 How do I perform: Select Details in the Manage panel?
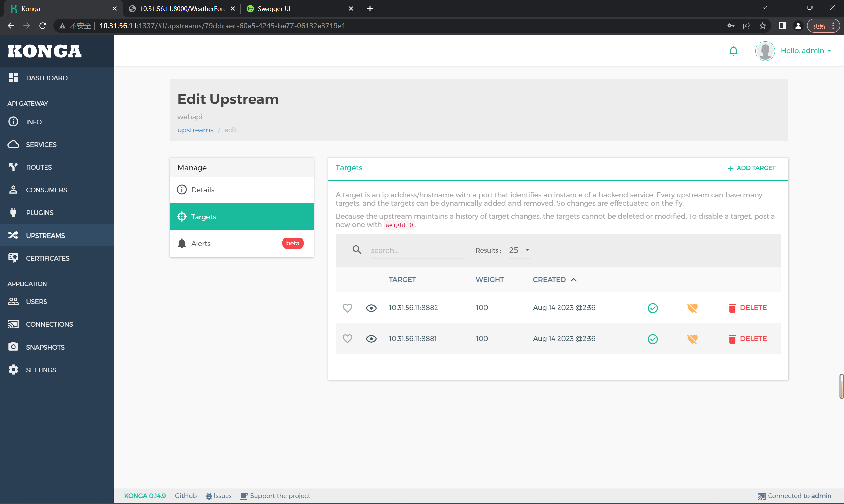tap(241, 190)
